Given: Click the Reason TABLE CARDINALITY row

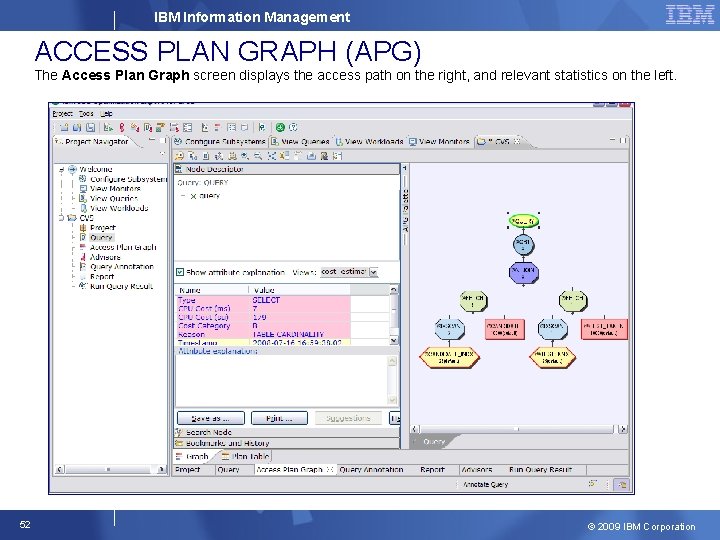Looking at the screenshot, I should coord(263,334).
